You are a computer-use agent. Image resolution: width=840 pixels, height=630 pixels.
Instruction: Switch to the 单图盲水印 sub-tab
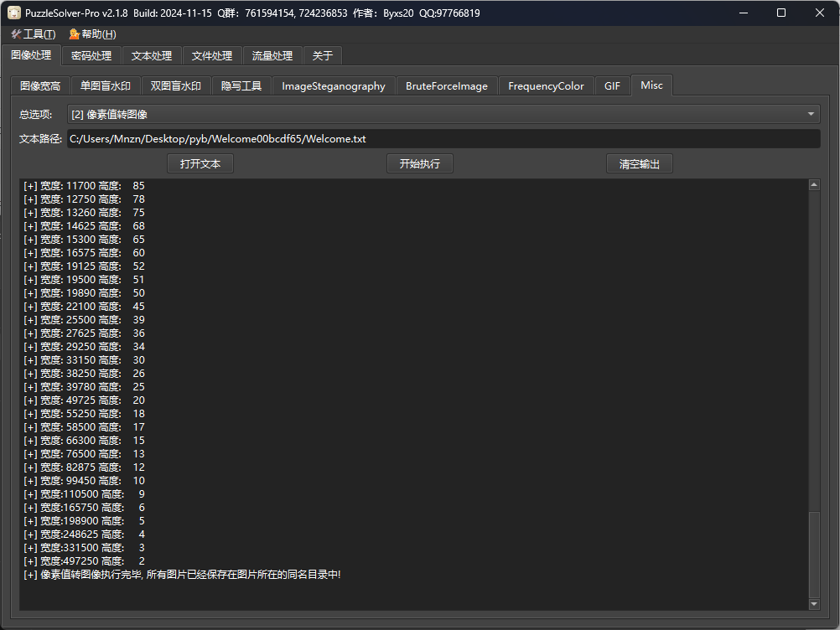pyautogui.click(x=106, y=86)
